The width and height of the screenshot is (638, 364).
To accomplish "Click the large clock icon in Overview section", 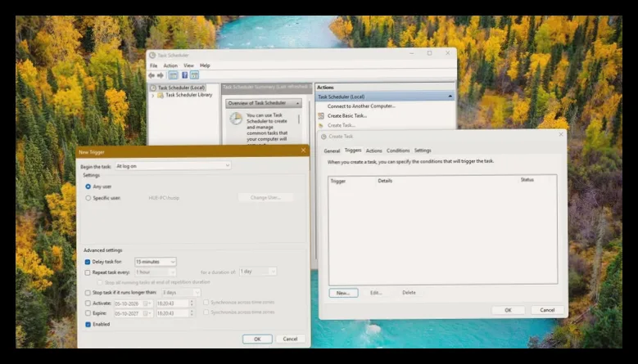I will tap(236, 119).
